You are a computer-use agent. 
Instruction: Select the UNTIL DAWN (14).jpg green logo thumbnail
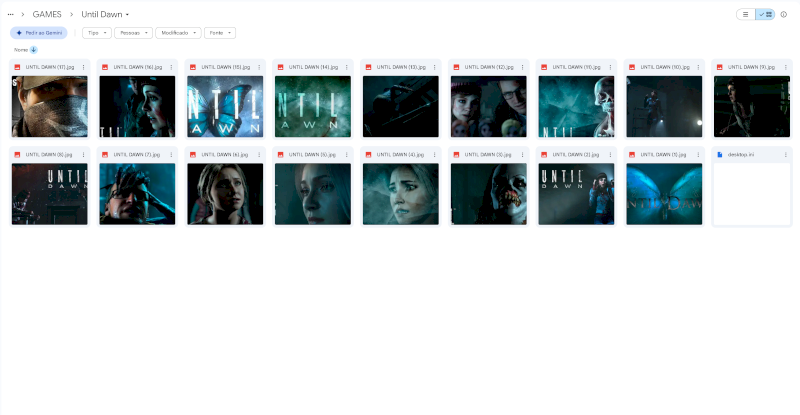tap(313, 106)
